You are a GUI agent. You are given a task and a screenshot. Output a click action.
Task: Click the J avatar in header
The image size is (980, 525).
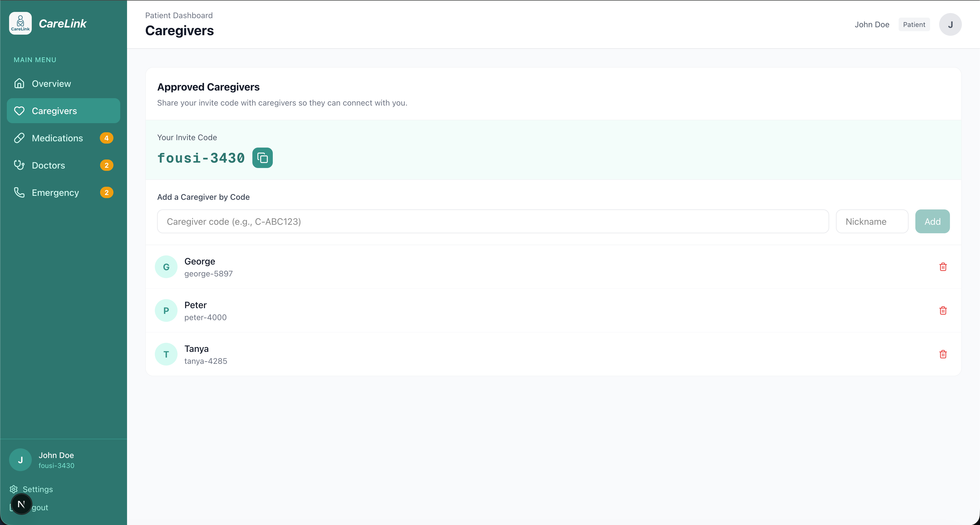pos(950,24)
